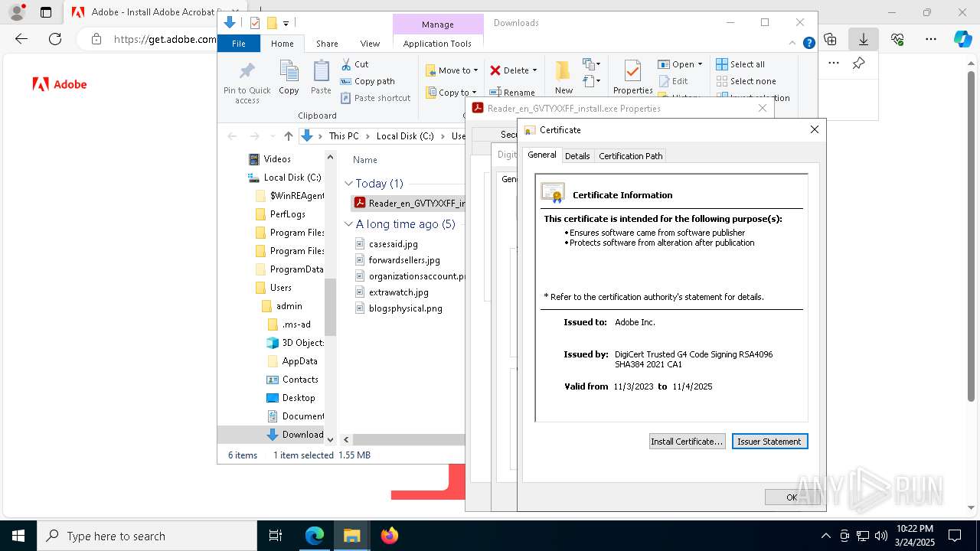
Task: Click Select none in ribbon
Action: point(746,81)
